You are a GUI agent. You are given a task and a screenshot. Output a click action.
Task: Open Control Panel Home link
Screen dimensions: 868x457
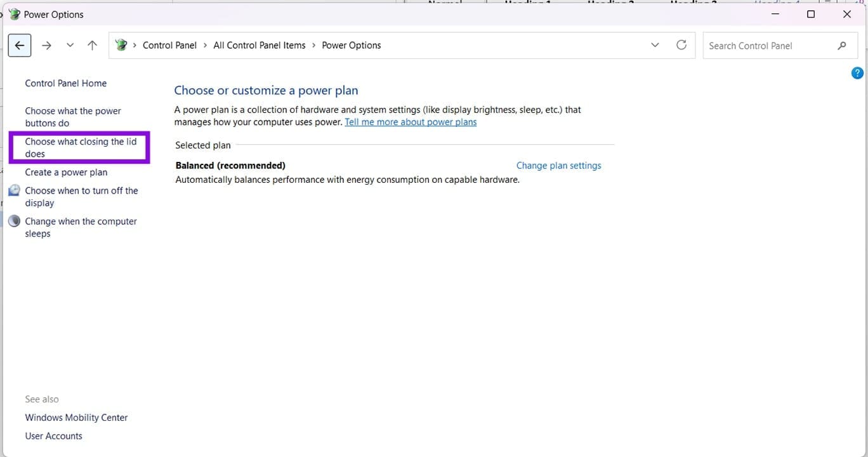[x=66, y=83]
